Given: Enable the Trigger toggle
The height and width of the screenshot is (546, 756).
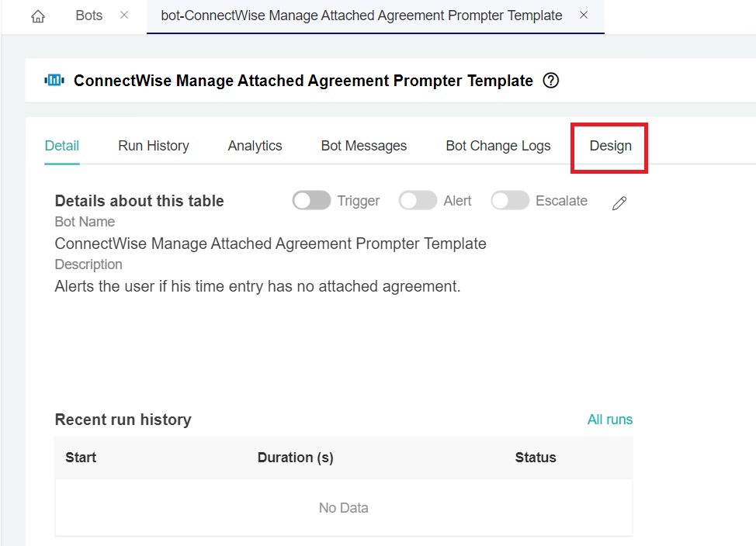Looking at the screenshot, I should [311, 201].
